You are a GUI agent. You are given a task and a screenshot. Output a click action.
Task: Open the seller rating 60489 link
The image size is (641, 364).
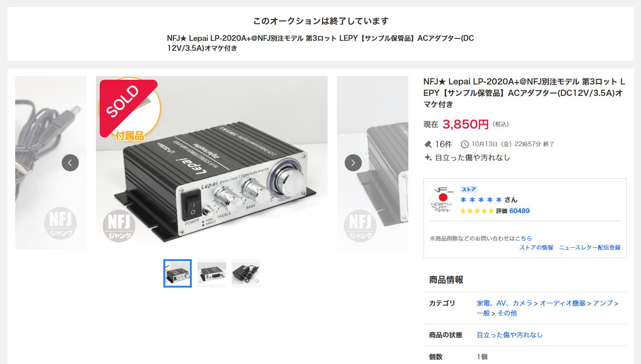519,211
